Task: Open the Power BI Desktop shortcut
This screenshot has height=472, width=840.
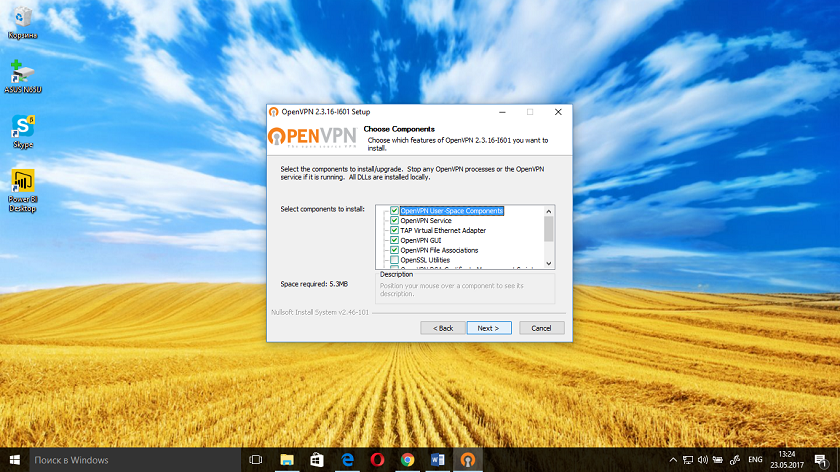Action: tap(22, 190)
